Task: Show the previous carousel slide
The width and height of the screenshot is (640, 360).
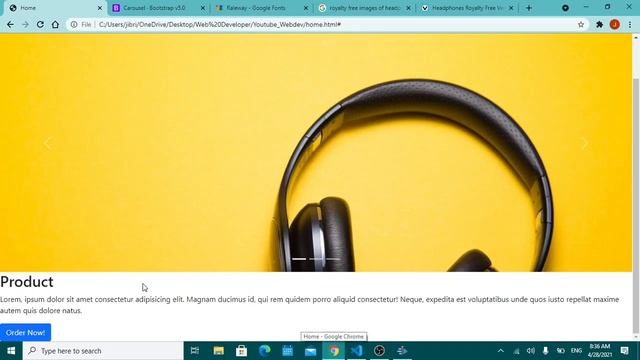Action: point(48,144)
